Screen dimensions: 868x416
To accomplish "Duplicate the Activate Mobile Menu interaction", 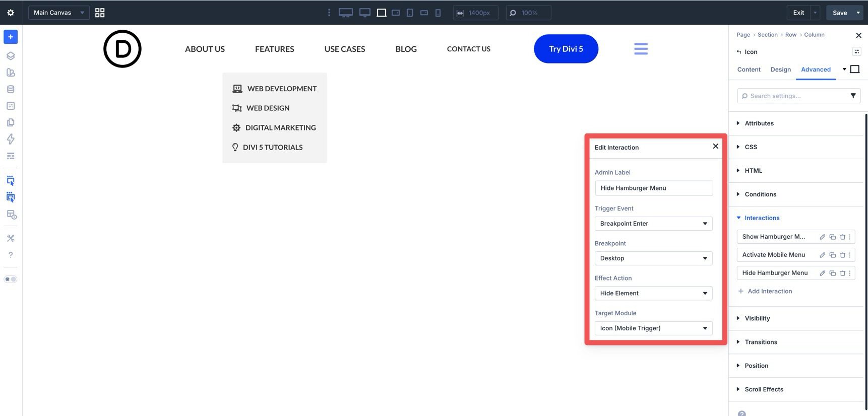I will pos(832,255).
